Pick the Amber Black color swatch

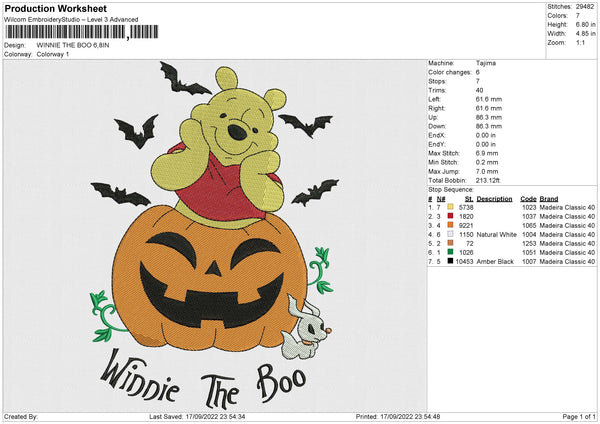450,261
